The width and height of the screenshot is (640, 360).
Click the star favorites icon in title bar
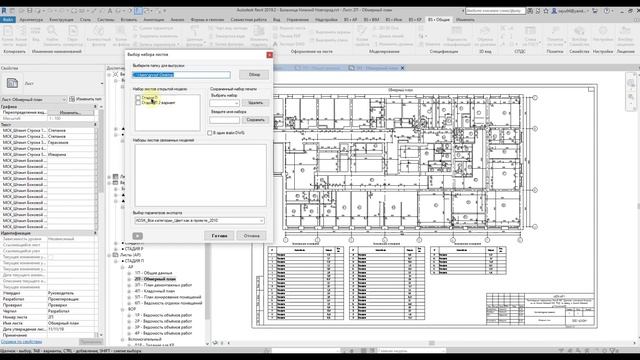(x=546, y=11)
